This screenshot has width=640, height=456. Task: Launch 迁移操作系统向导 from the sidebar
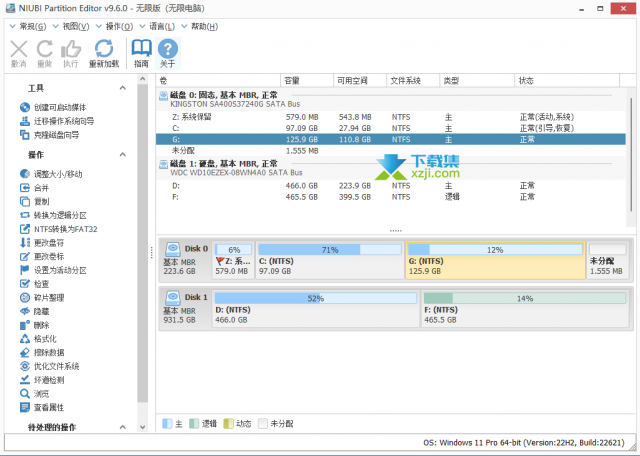(57, 121)
